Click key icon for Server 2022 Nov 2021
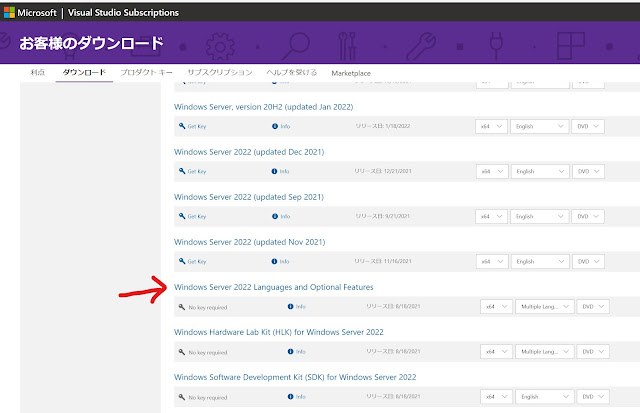This screenshot has width=640, height=413. (x=182, y=260)
